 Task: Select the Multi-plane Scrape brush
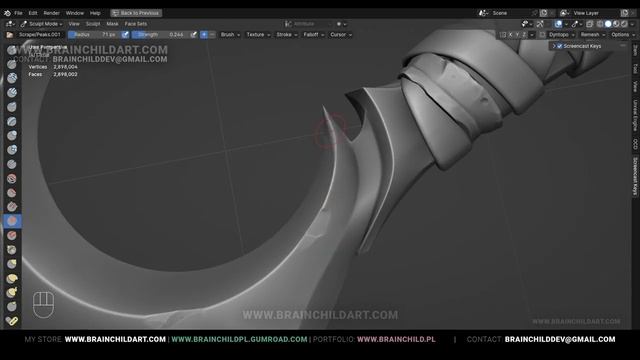(12, 236)
